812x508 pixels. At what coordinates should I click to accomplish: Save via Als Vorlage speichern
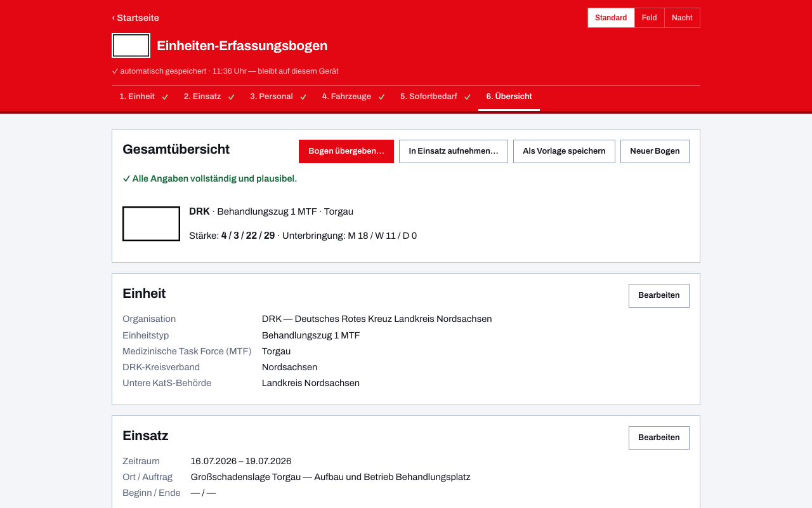point(564,151)
